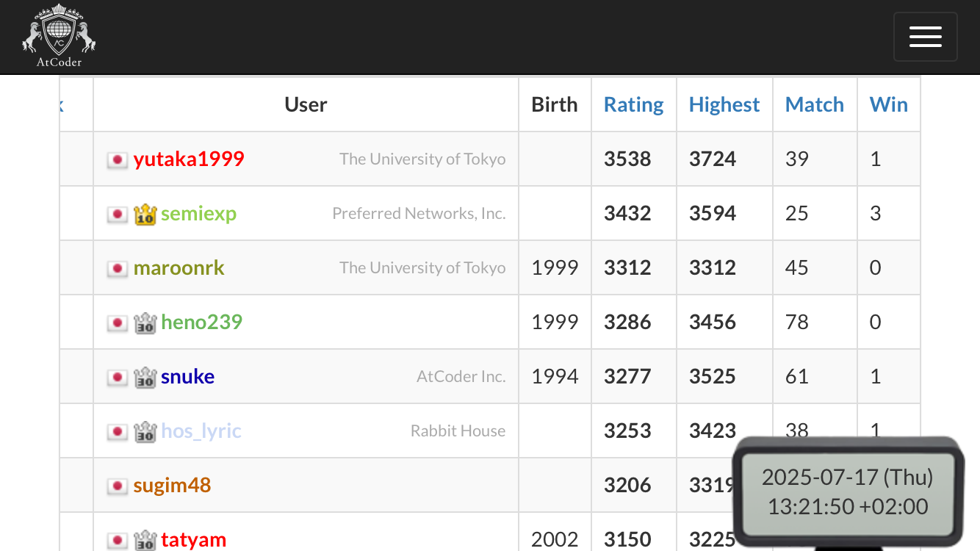This screenshot has width=980, height=551.
Task: Click rating value 3432
Action: (x=627, y=213)
